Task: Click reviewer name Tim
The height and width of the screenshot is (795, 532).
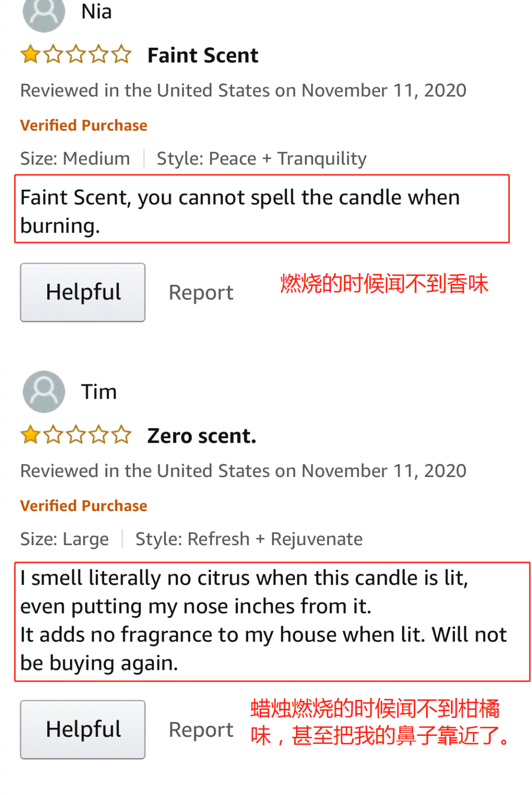Action: pos(100,391)
